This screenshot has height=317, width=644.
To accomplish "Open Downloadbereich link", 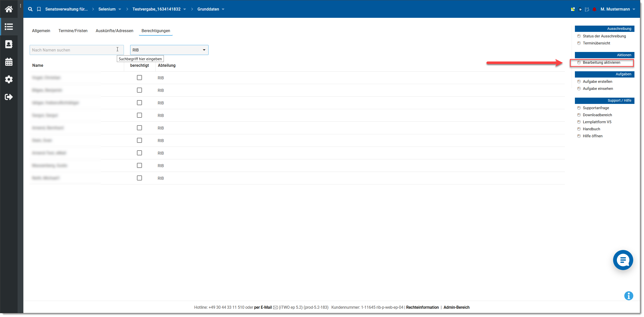I will pyautogui.click(x=597, y=115).
